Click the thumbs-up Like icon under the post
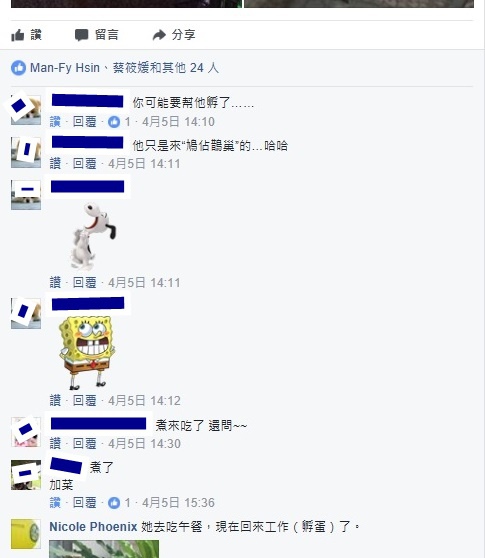485x558 pixels. pyautogui.click(x=17, y=35)
